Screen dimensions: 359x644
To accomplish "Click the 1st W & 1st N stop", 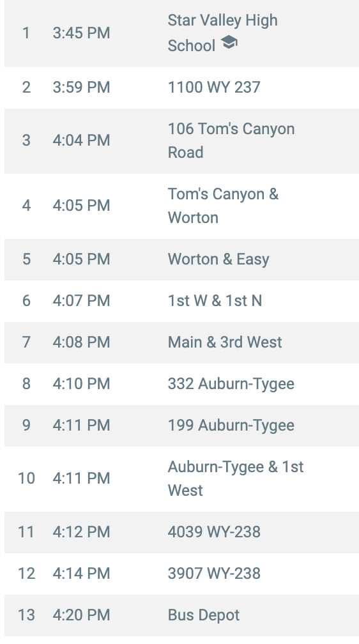I will 181,301.
